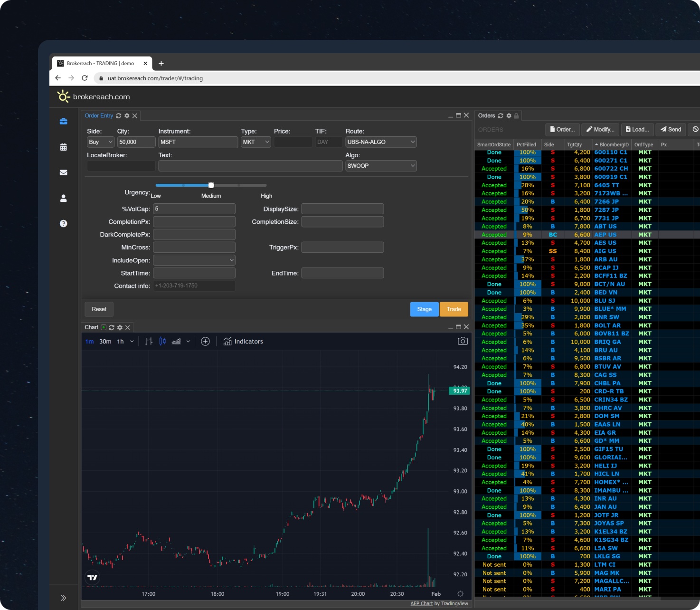Select area chart style icon
Image resolution: width=700 pixels, height=610 pixels.
click(x=176, y=342)
